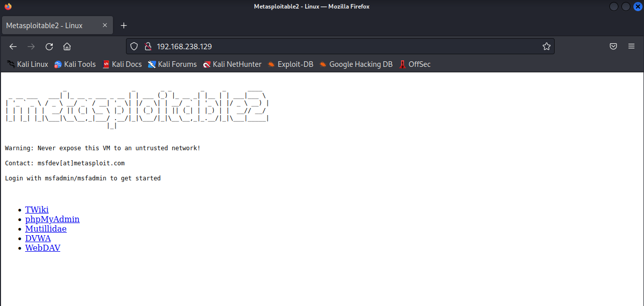Click the Forward navigation arrow
644x306 pixels.
click(31, 46)
